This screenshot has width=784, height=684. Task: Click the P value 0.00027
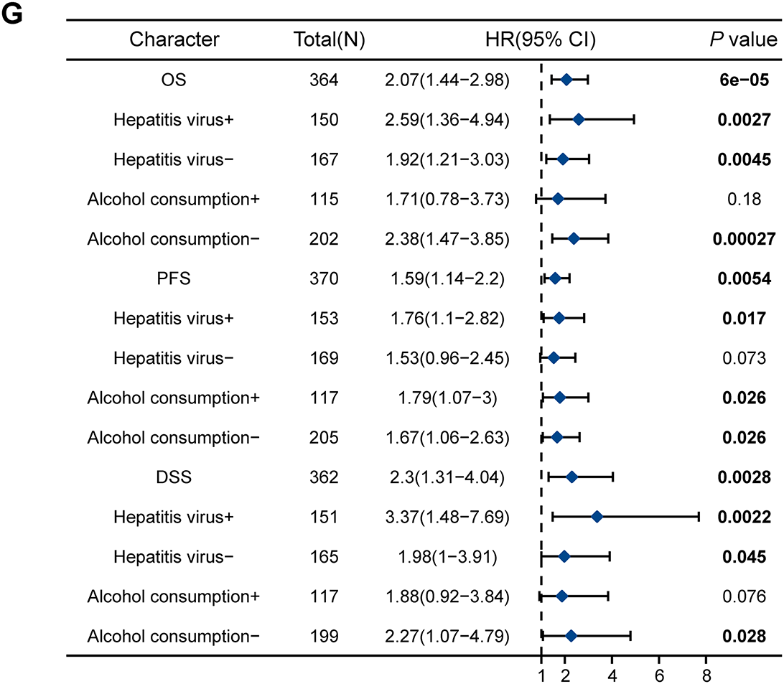(x=742, y=238)
